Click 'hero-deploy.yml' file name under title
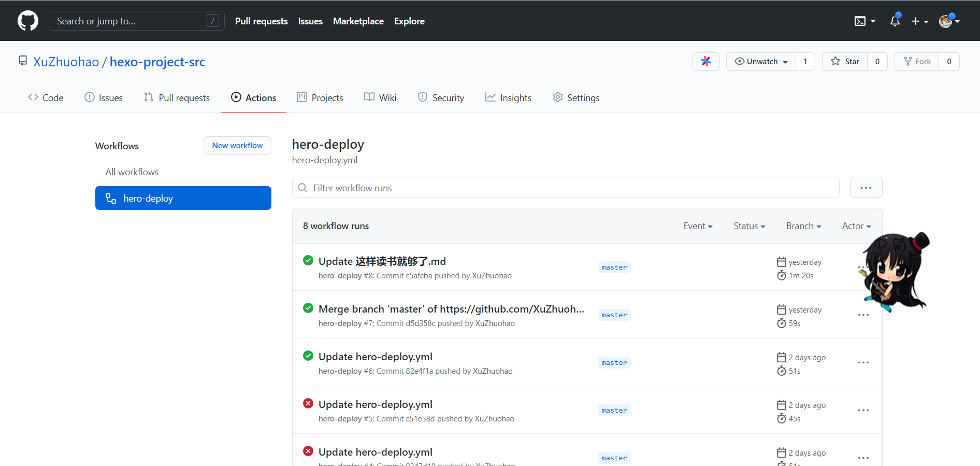Viewport: 980px width, 466px height. point(325,160)
